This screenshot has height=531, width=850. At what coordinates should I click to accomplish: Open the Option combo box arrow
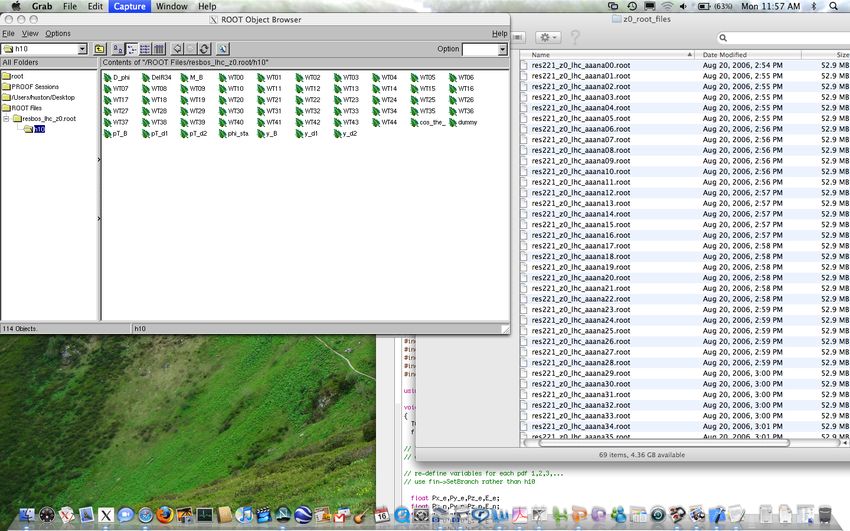(503, 49)
